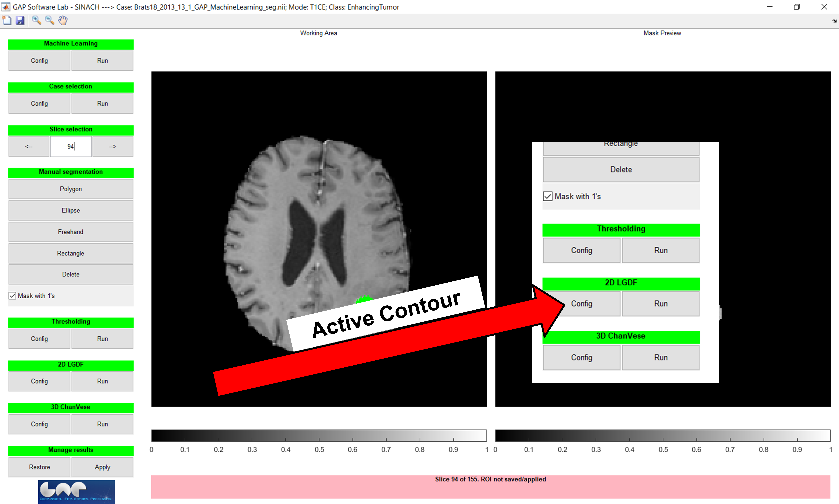Click the 'Working Area' label
The height and width of the screenshot is (504, 839).
pos(318,33)
